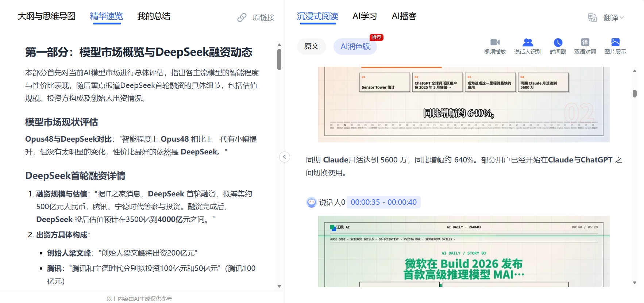The height and width of the screenshot is (303, 644).
Task: Switch to AI润色版 version
Action: point(355,46)
